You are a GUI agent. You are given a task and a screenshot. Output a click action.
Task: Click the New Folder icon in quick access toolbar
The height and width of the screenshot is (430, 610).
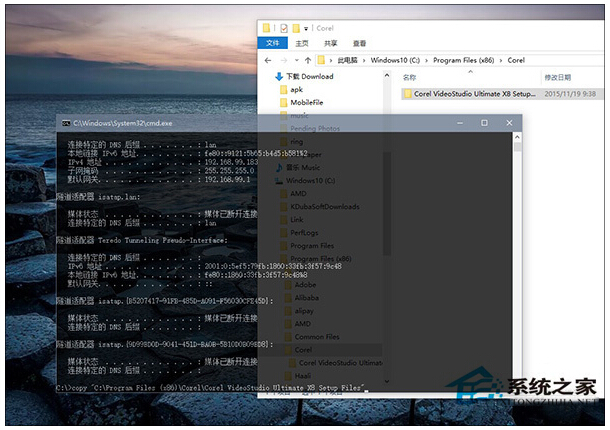click(x=298, y=28)
